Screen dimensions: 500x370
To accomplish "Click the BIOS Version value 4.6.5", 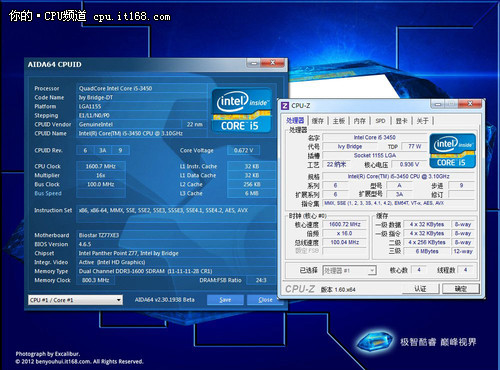I will 176,244.
